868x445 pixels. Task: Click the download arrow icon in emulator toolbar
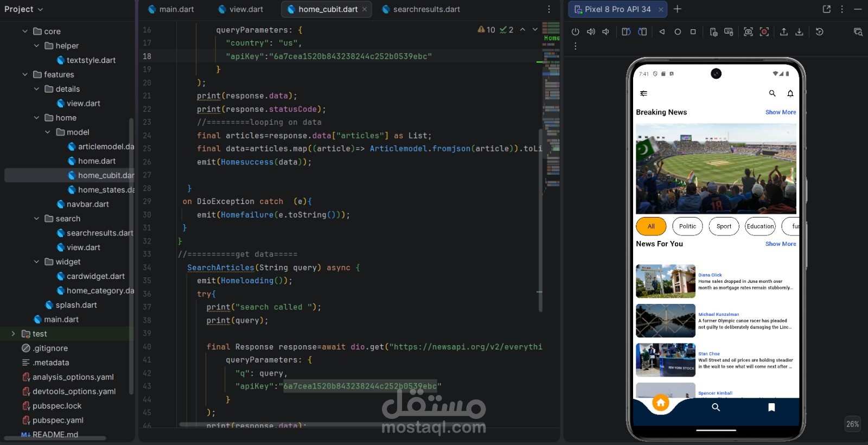[x=799, y=32]
